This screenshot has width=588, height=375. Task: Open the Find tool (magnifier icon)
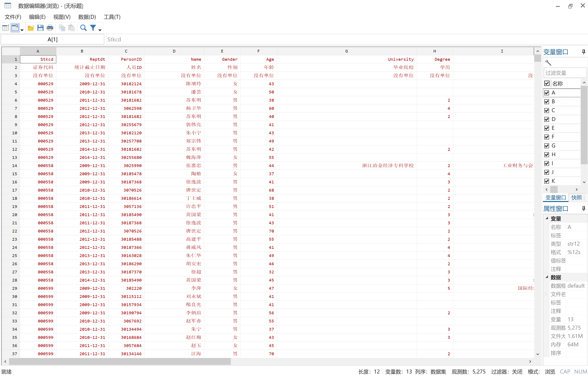[83, 28]
